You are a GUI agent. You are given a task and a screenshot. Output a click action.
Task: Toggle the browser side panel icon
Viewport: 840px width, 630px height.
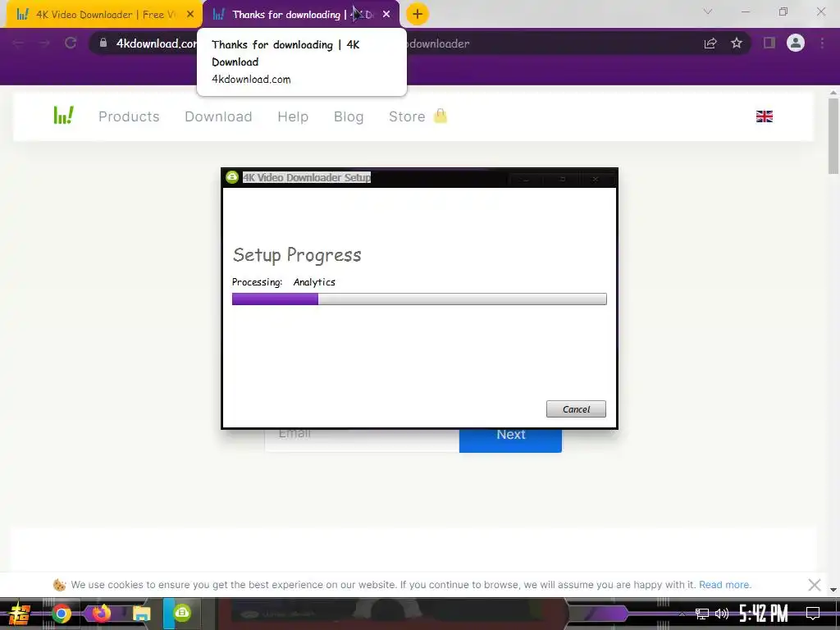click(769, 43)
